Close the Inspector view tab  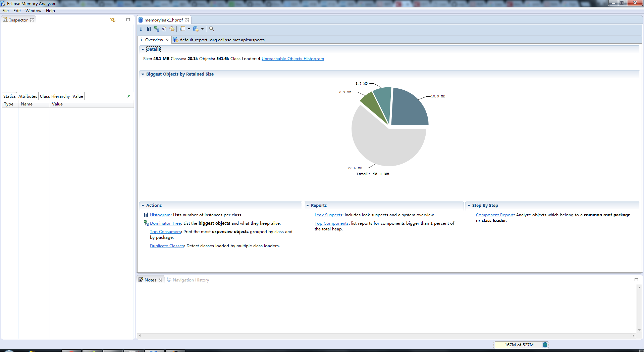(32, 20)
